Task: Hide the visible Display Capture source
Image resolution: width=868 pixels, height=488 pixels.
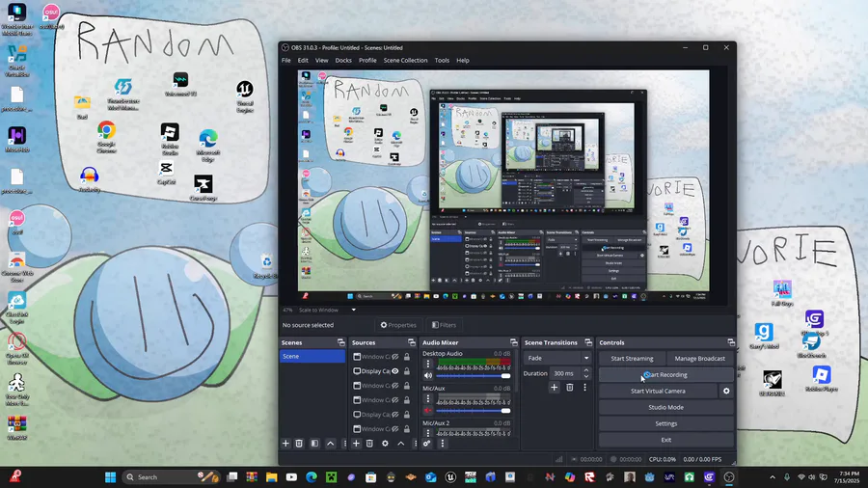Action: click(395, 371)
